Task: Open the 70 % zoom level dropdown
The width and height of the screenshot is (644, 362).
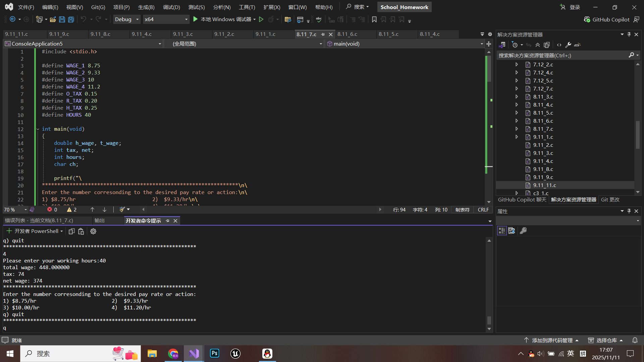Action: tap(25, 209)
